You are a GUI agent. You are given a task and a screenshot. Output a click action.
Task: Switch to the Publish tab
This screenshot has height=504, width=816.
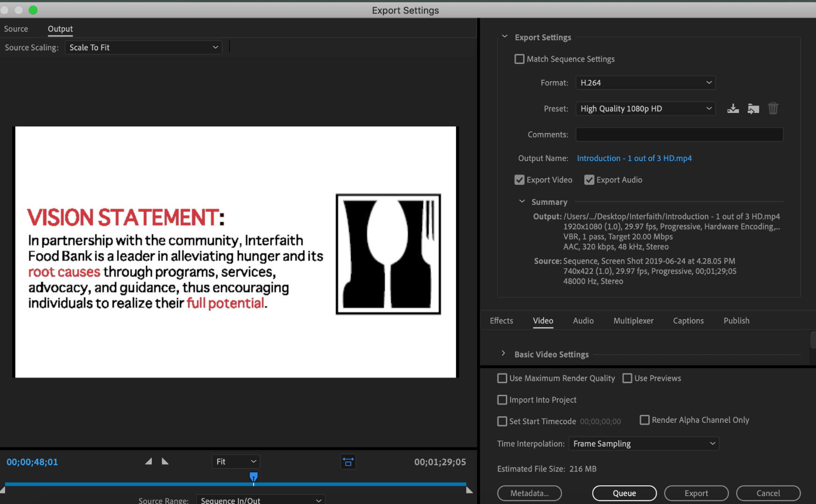coord(736,321)
